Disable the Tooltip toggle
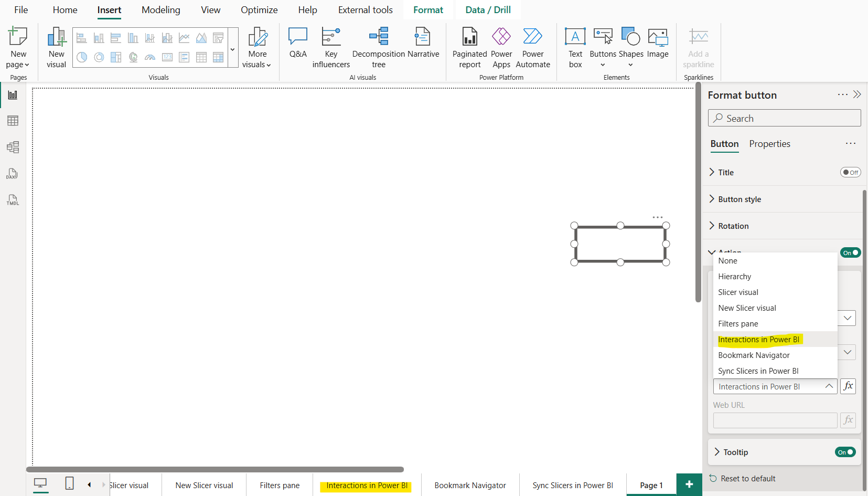The height and width of the screenshot is (496, 868). [x=845, y=452]
